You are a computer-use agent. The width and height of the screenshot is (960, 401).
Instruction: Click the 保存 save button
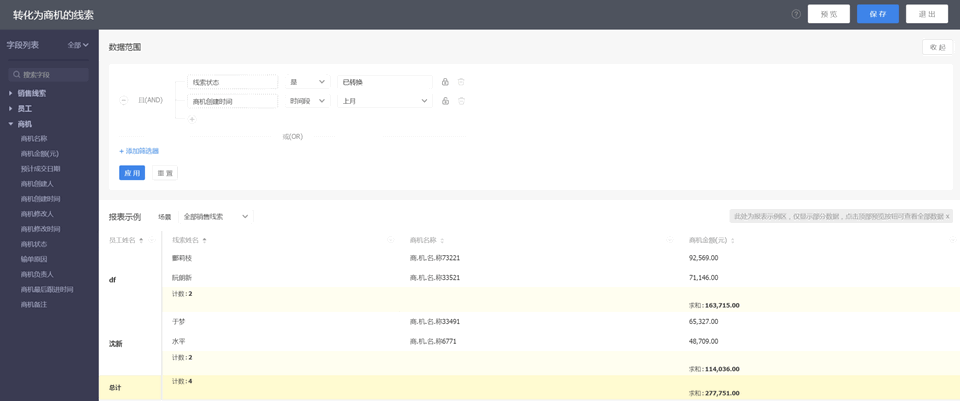coord(877,14)
